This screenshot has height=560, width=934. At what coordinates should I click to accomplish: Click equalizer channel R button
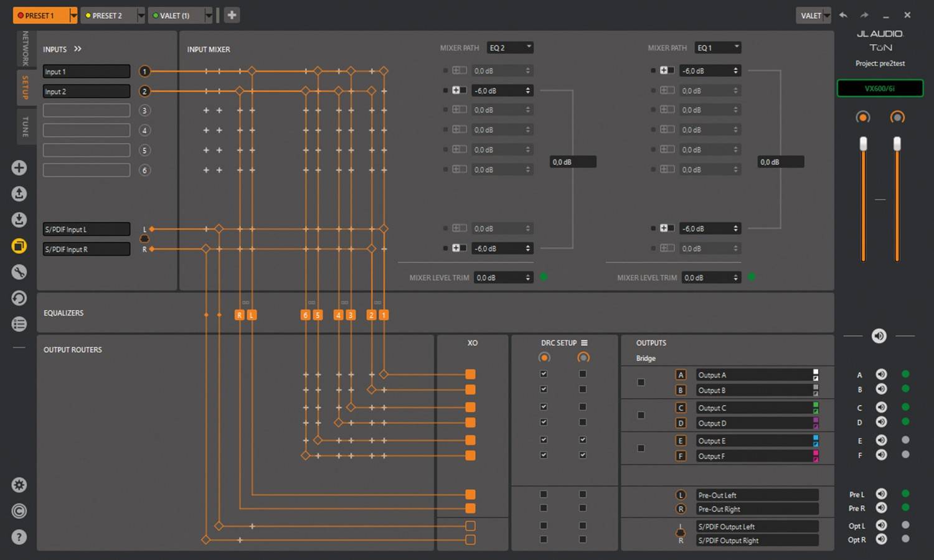[x=239, y=315]
